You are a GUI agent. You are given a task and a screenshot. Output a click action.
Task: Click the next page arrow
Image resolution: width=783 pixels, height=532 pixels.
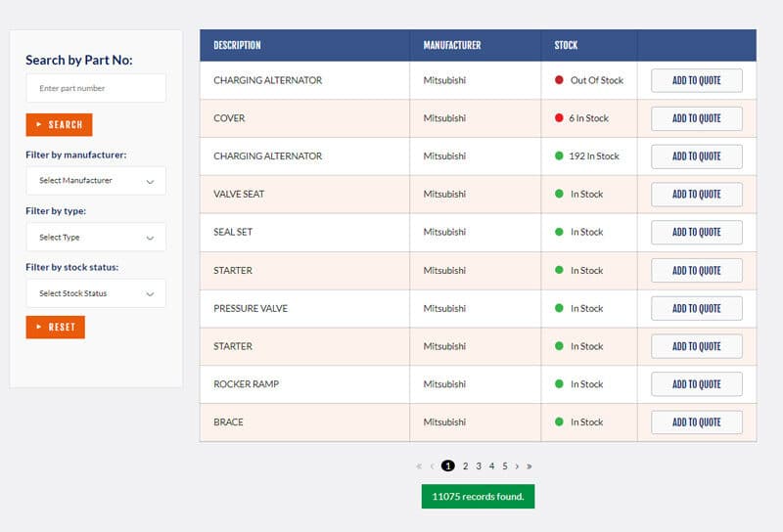coord(518,466)
